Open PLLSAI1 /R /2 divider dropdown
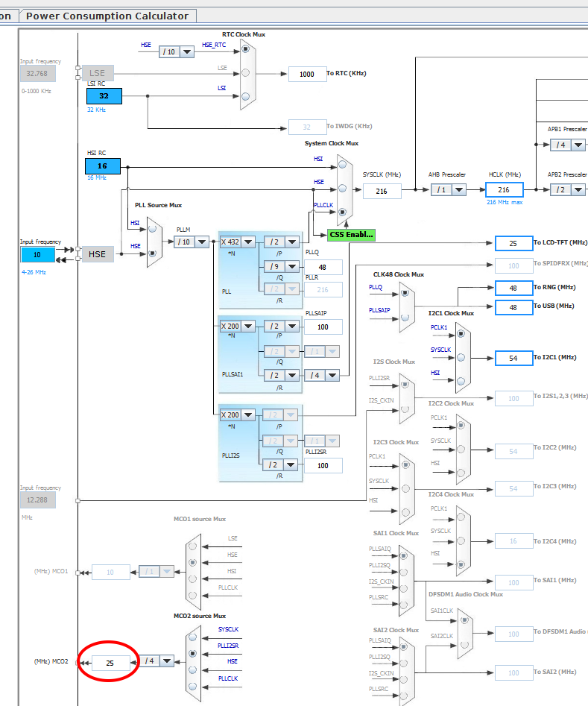Screen dimensions: 588x706 point(292,375)
